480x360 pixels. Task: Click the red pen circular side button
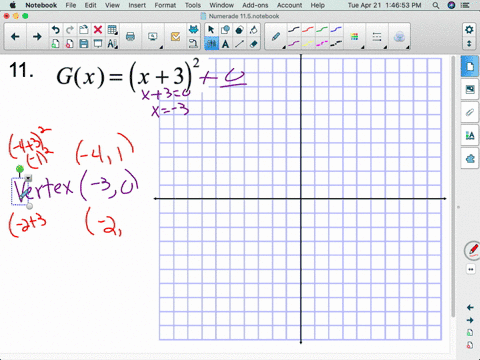tap(473, 250)
